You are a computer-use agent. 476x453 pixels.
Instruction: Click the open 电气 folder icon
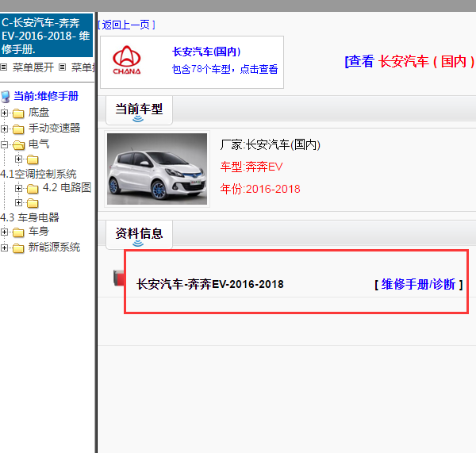coord(19,145)
